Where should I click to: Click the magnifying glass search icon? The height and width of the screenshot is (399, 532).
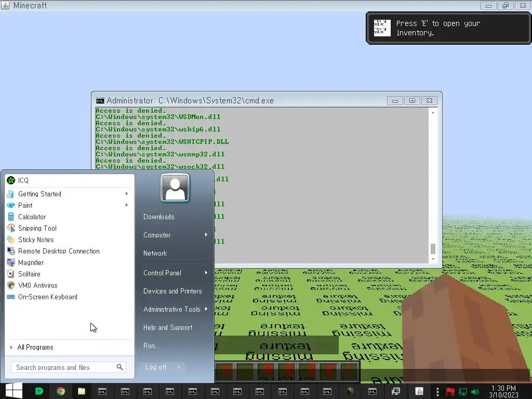119,367
